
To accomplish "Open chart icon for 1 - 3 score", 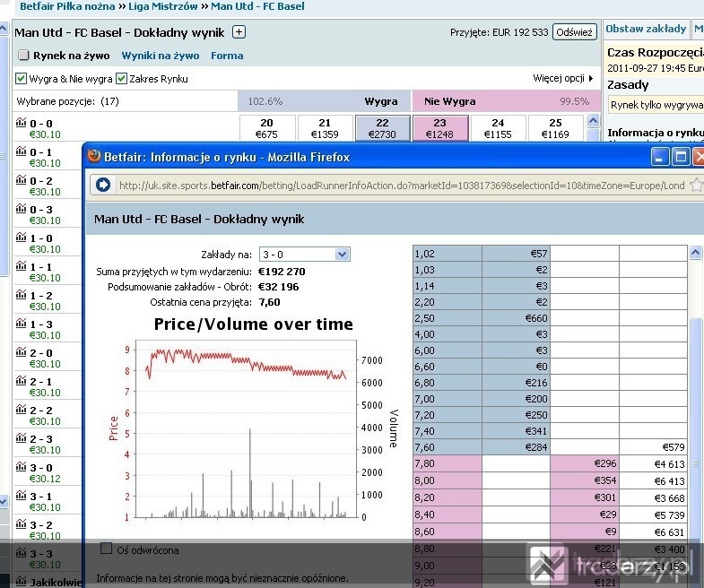I will 22,324.
